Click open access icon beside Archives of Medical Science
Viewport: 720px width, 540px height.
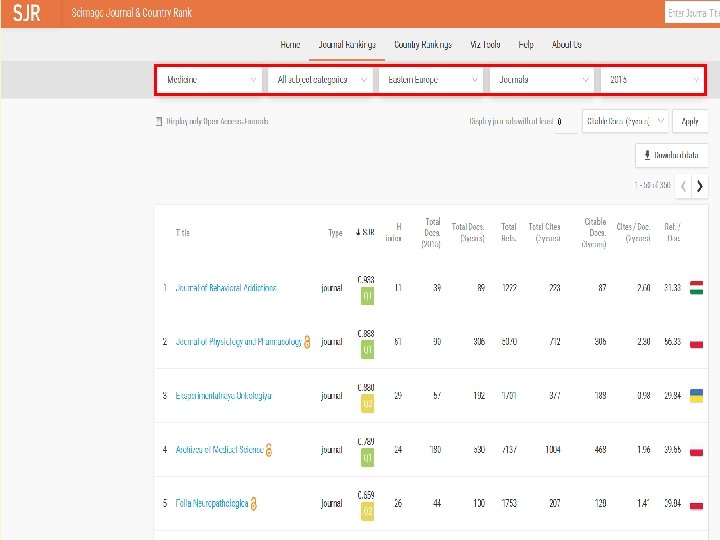click(269, 450)
